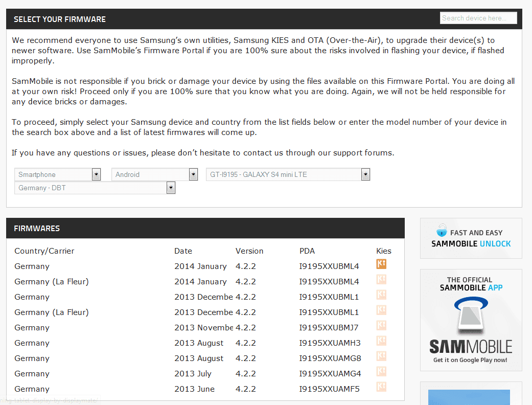532x405 pixels.
Task: Expand the GT-I9195 GALAXY S4 mini LTE model dropdown
Action: tap(288, 174)
